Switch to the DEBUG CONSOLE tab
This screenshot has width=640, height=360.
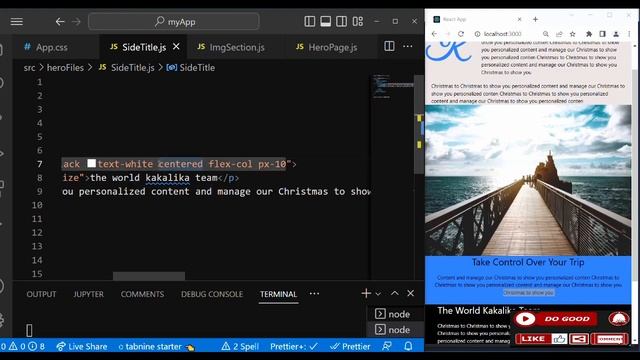(x=212, y=294)
